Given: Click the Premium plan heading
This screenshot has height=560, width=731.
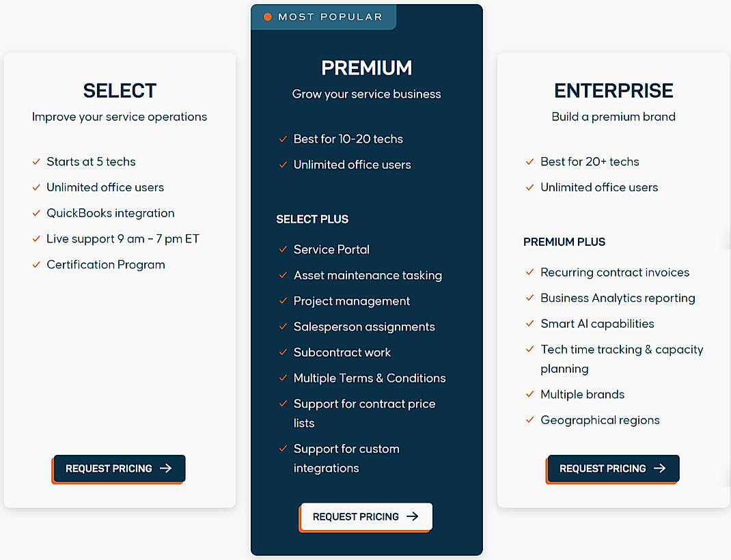Looking at the screenshot, I should pos(366,68).
